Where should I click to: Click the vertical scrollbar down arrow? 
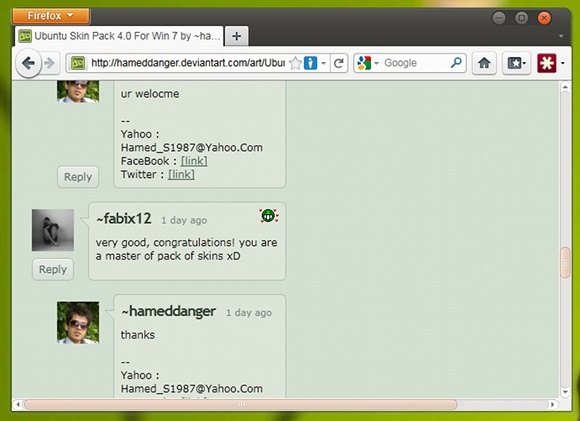pos(565,392)
